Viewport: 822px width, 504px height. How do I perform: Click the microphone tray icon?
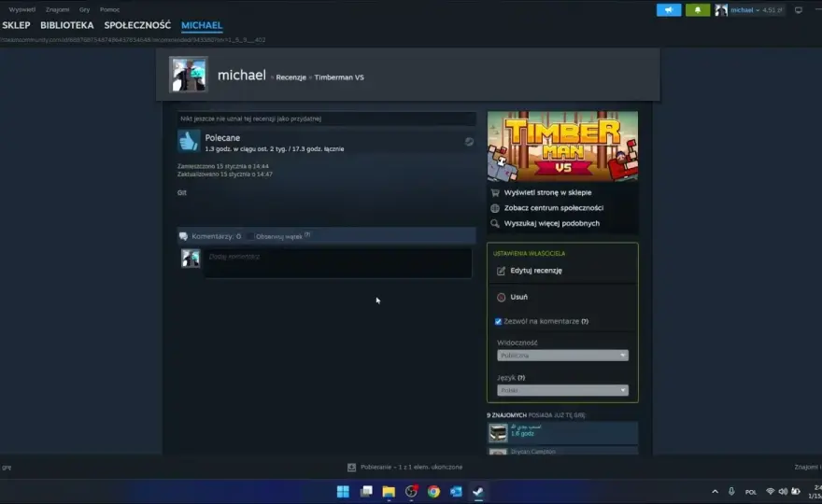(731, 492)
